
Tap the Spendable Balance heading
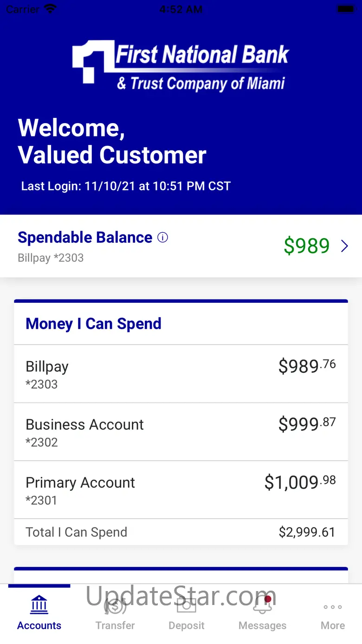[x=85, y=238]
